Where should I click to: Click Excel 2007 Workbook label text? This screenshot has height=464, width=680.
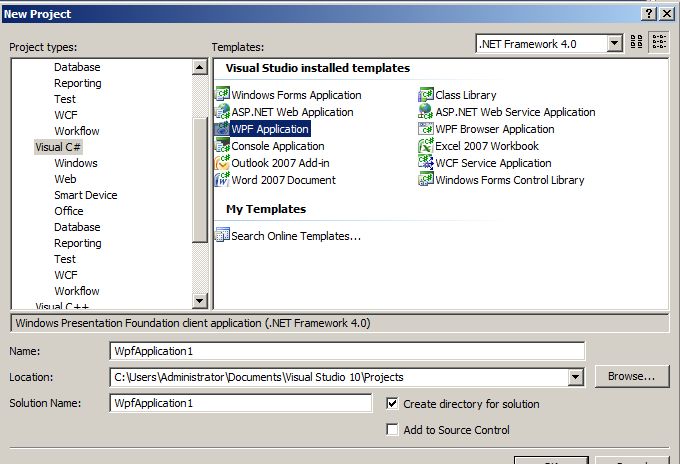click(487, 146)
